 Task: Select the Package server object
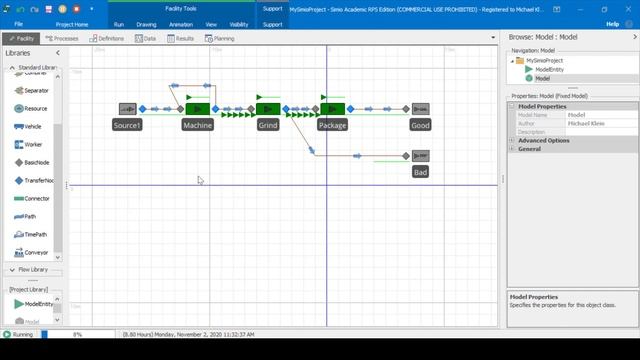(x=333, y=109)
